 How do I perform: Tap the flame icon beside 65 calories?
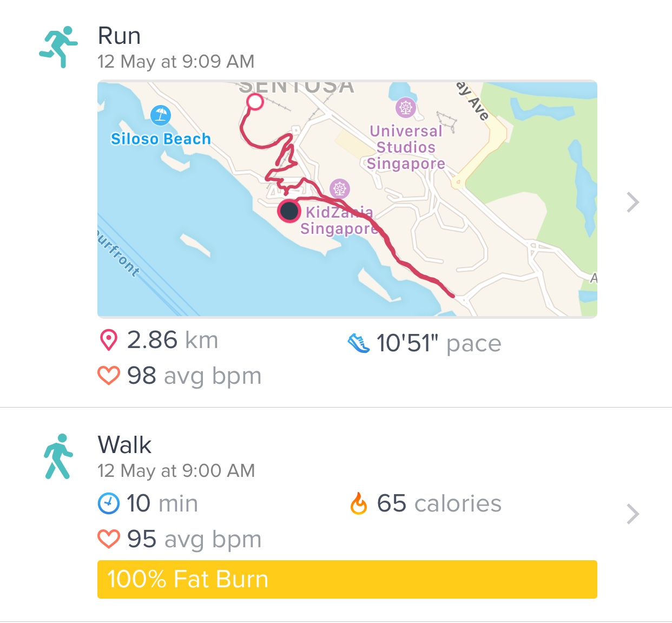(x=359, y=503)
